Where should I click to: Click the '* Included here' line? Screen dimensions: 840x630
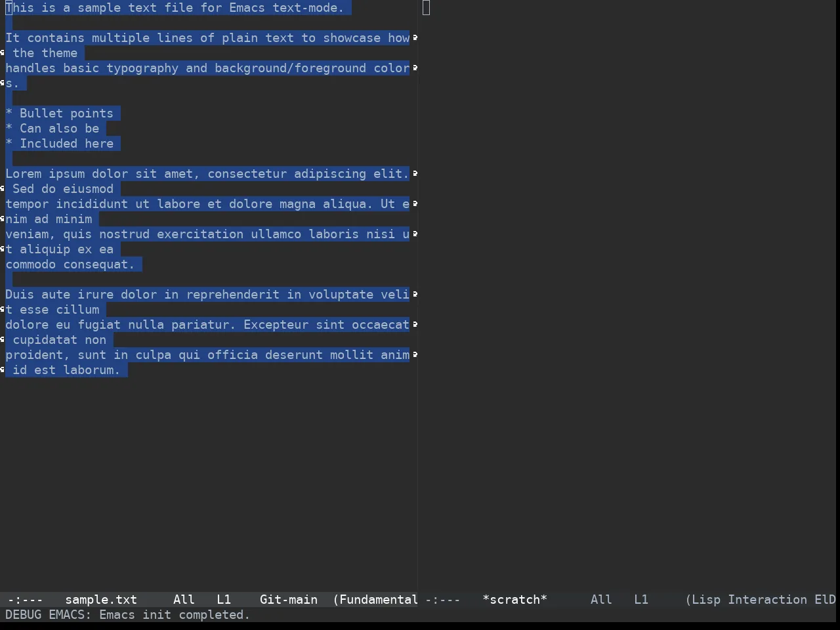(x=59, y=144)
